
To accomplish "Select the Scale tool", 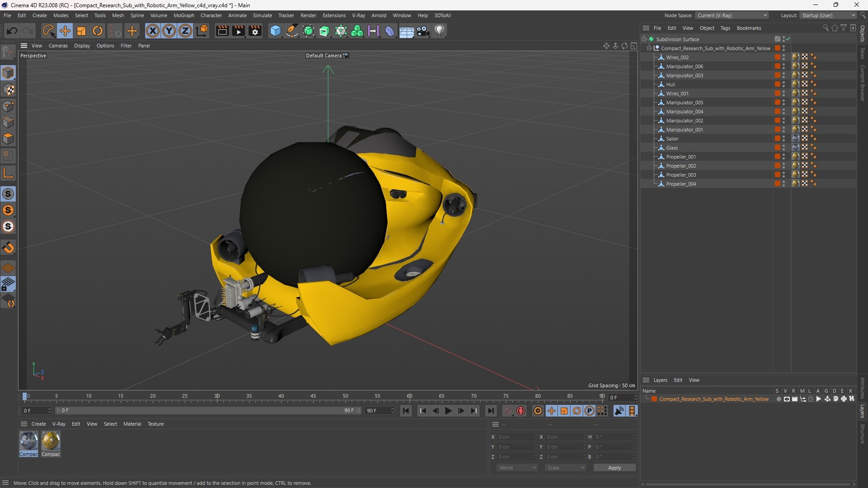I will pyautogui.click(x=81, y=31).
